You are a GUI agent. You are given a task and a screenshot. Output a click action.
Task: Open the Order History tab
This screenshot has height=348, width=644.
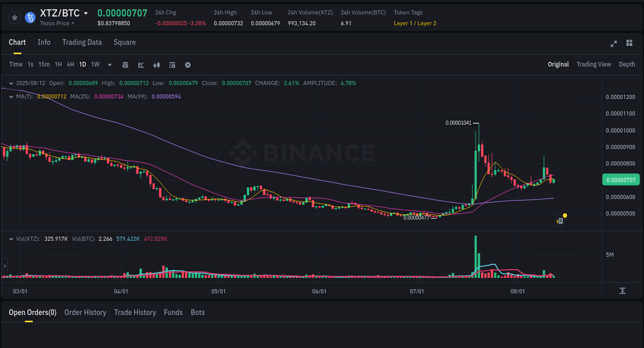(x=85, y=312)
